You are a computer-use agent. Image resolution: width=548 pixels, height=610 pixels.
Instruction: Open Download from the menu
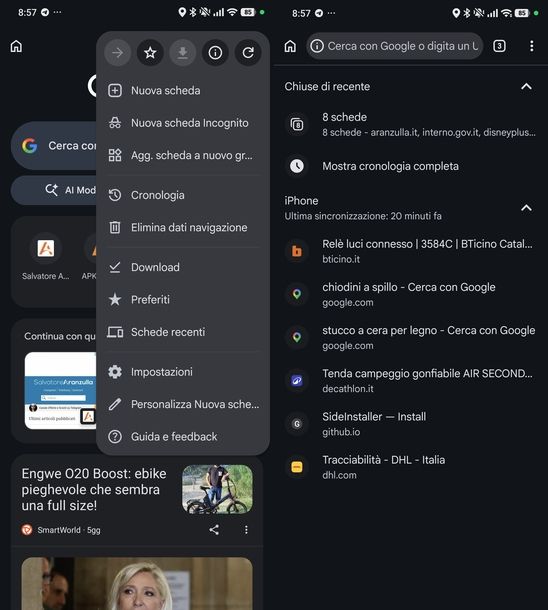(183, 267)
